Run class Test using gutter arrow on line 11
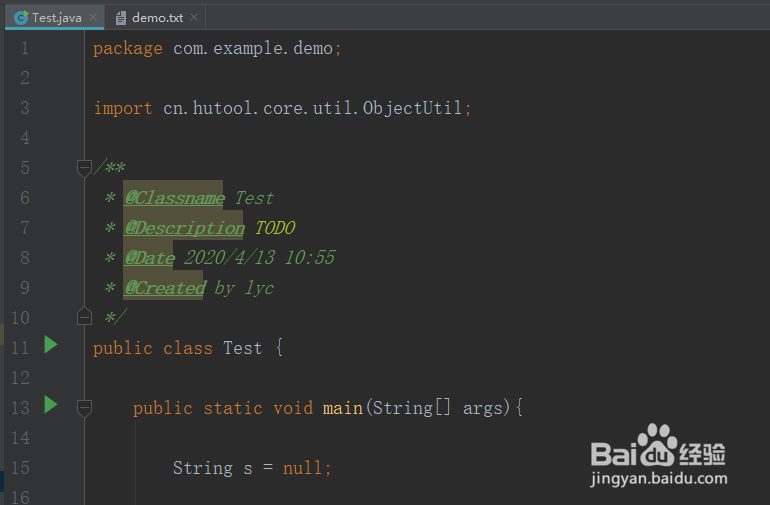The height and width of the screenshot is (505, 770). pos(51,344)
